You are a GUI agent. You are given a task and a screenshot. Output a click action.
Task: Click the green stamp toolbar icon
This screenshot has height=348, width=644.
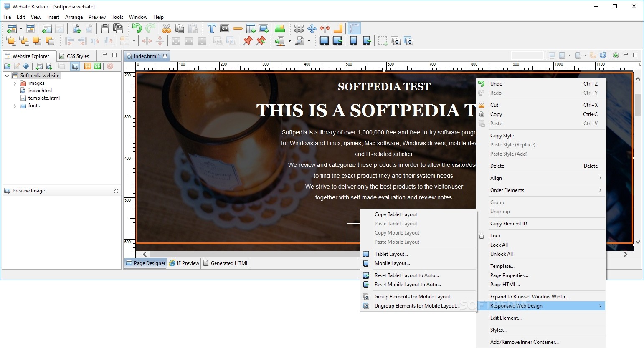[280, 28]
